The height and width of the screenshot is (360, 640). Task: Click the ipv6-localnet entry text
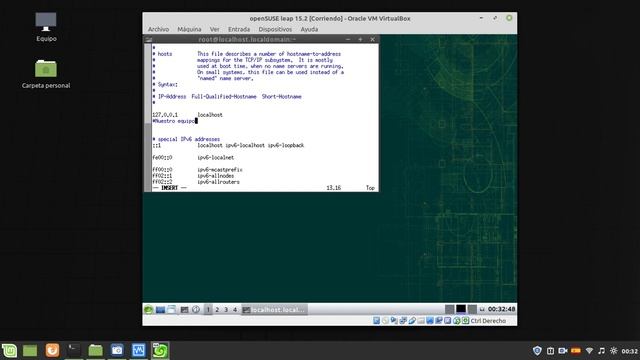[216, 158]
